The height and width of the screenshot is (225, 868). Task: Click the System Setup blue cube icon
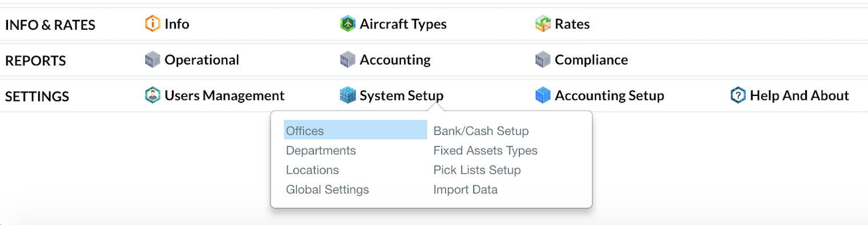tap(348, 95)
